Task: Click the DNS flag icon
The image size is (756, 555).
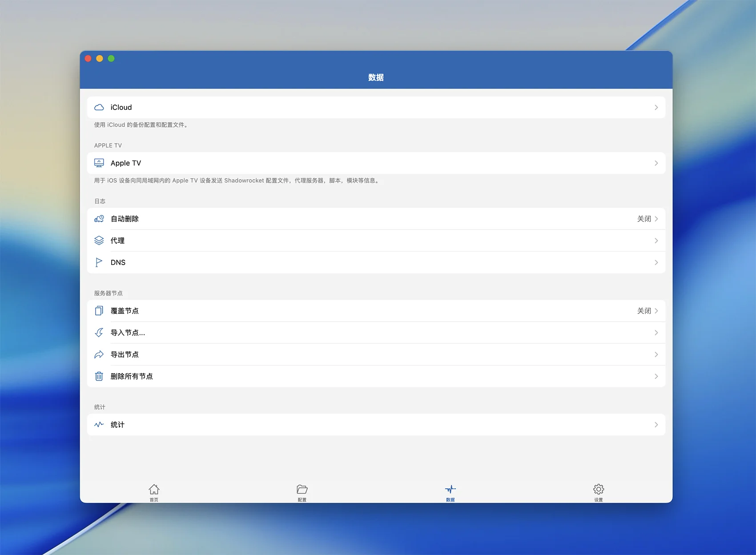Action: 99,262
